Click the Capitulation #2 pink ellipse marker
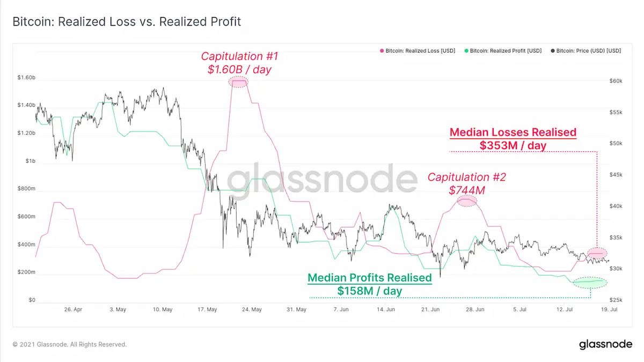The height and width of the screenshot is (362, 644). [466, 201]
